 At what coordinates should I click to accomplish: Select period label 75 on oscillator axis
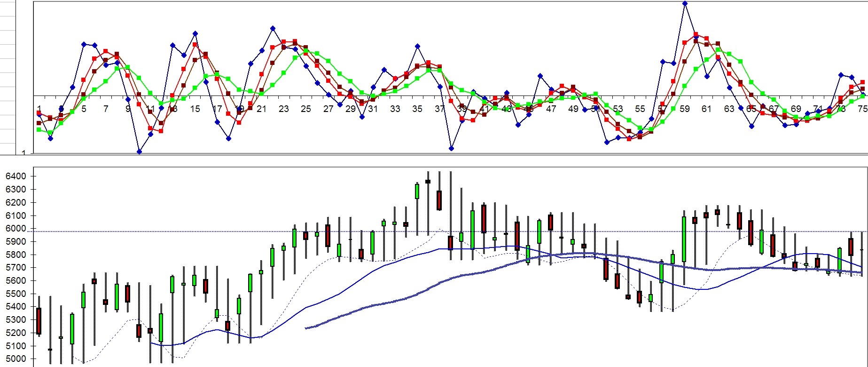pyautogui.click(x=862, y=109)
